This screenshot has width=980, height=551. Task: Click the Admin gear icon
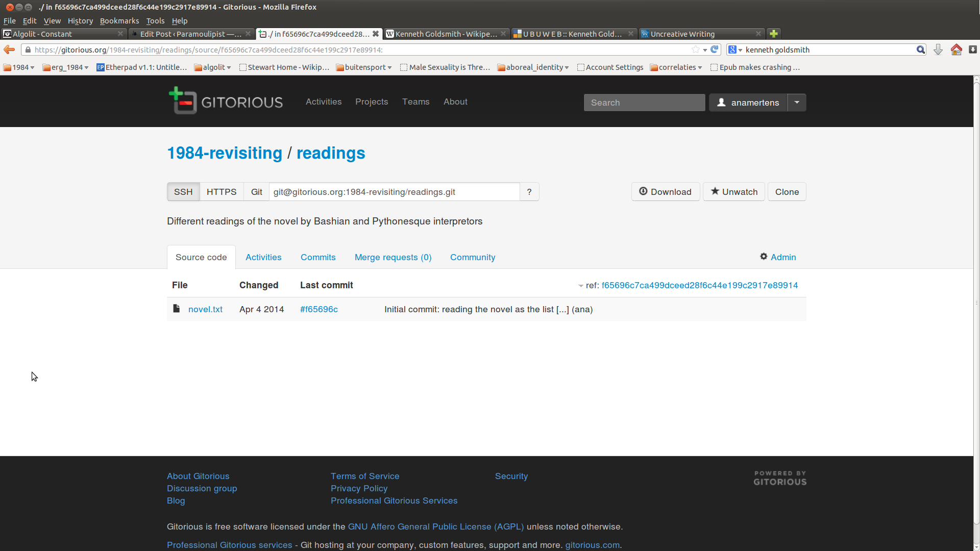point(764,257)
